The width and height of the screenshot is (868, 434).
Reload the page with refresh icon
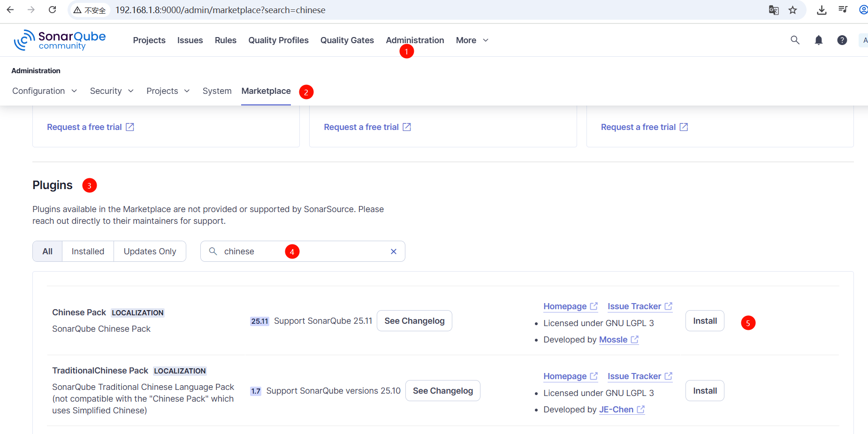coord(53,10)
